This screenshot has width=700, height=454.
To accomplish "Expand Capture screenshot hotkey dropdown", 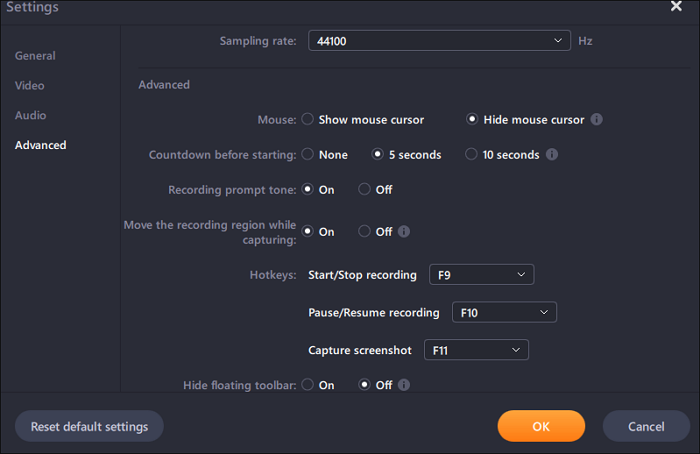I will click(476, 350).
